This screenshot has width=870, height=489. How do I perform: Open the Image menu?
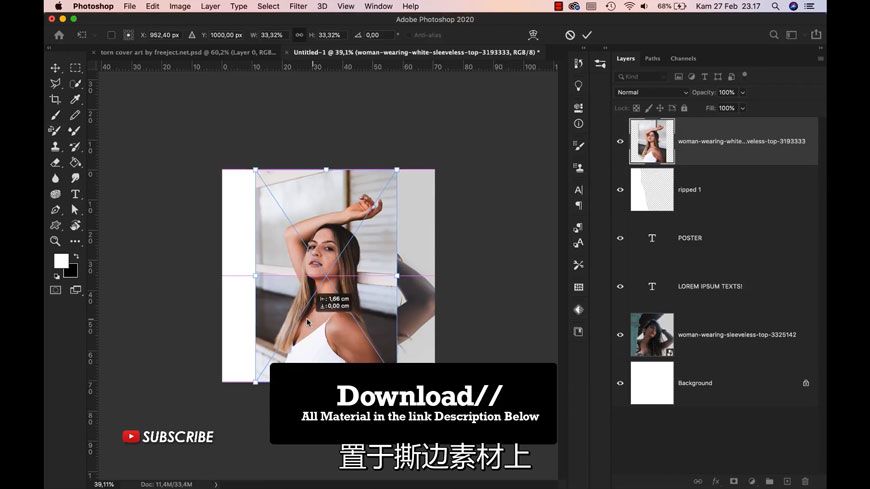tap(180, 6)
